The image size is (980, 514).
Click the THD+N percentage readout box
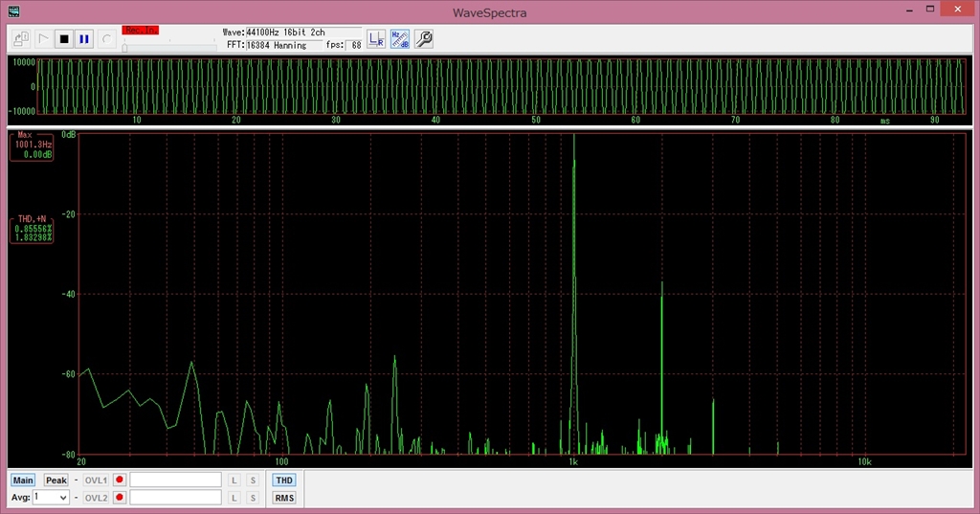point(32,230)
